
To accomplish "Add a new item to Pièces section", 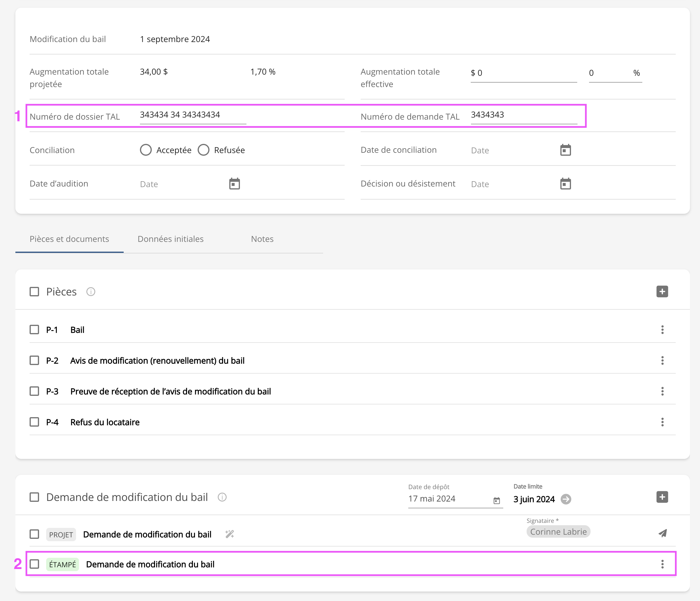I will coord(662,291).
